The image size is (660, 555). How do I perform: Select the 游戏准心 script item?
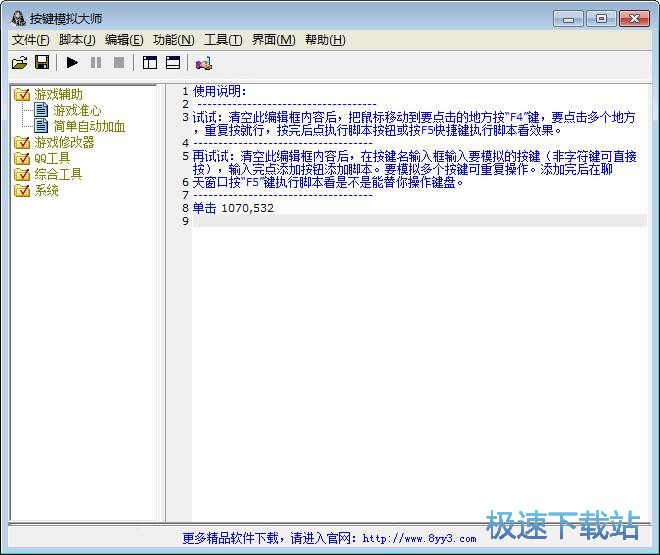pyautogui.click(x=77, y=110)
